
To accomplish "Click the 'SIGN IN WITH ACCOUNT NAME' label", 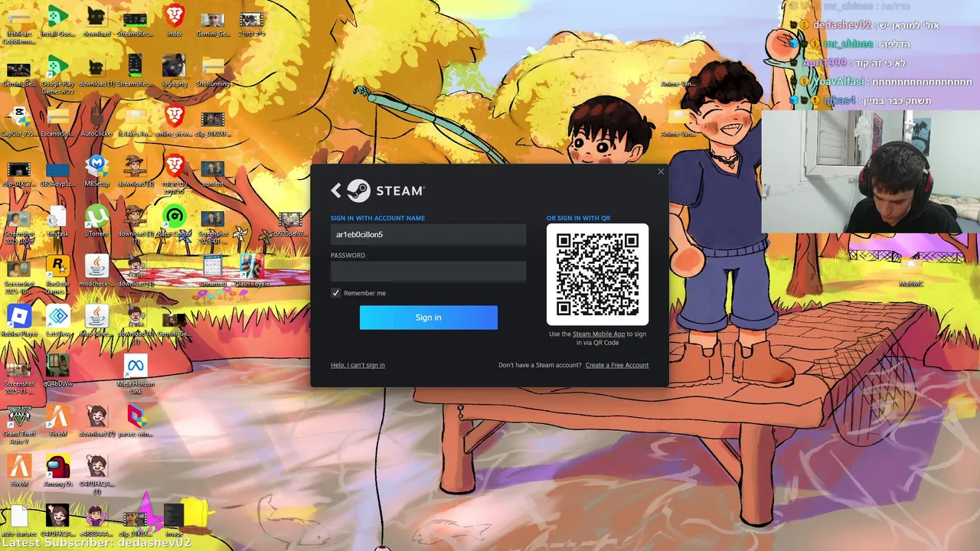I will pyautogui.click(x=377, y=218).
